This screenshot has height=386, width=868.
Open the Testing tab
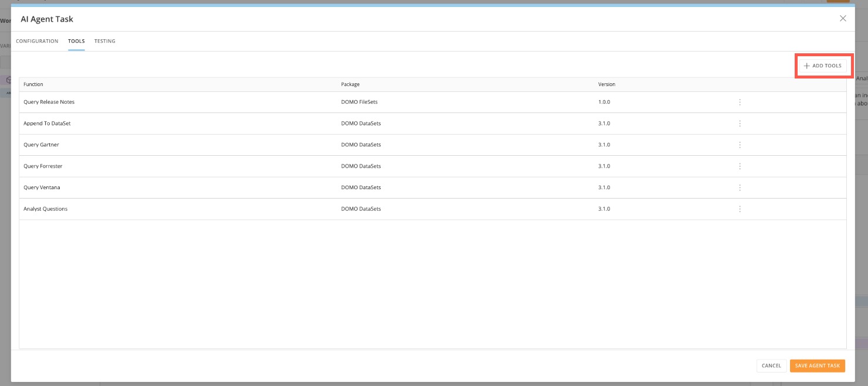pos(105,41)
